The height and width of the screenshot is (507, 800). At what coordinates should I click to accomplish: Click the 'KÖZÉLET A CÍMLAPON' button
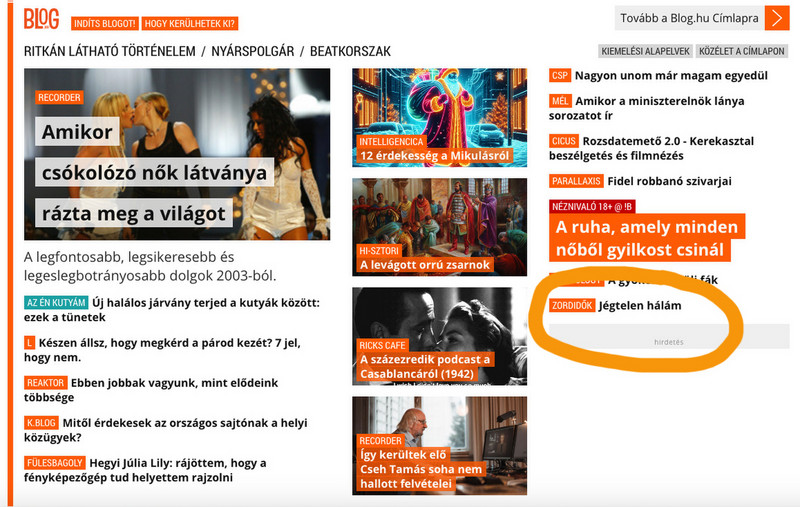tap(741, 51)
